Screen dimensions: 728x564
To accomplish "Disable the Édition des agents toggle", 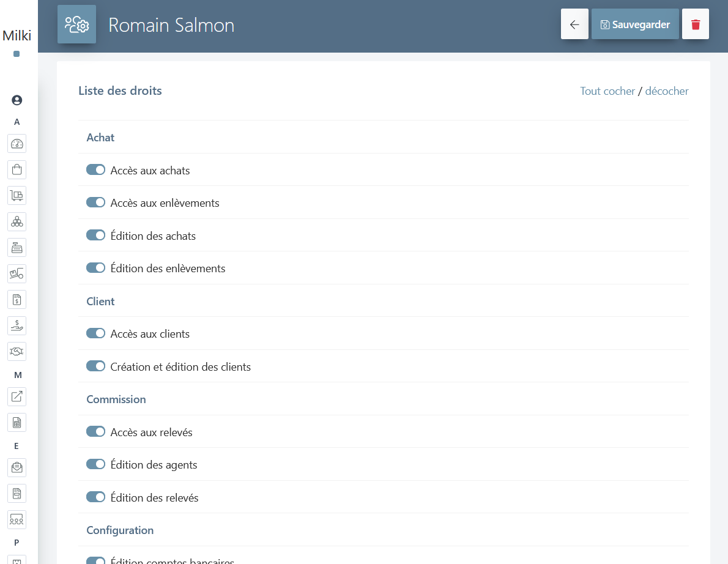I will click(95, 464).
